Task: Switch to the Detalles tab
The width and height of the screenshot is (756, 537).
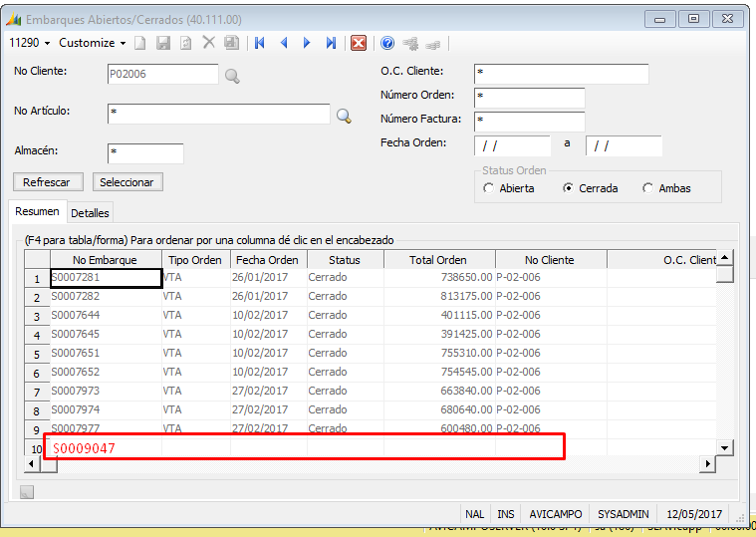Action: click(91, 213)
